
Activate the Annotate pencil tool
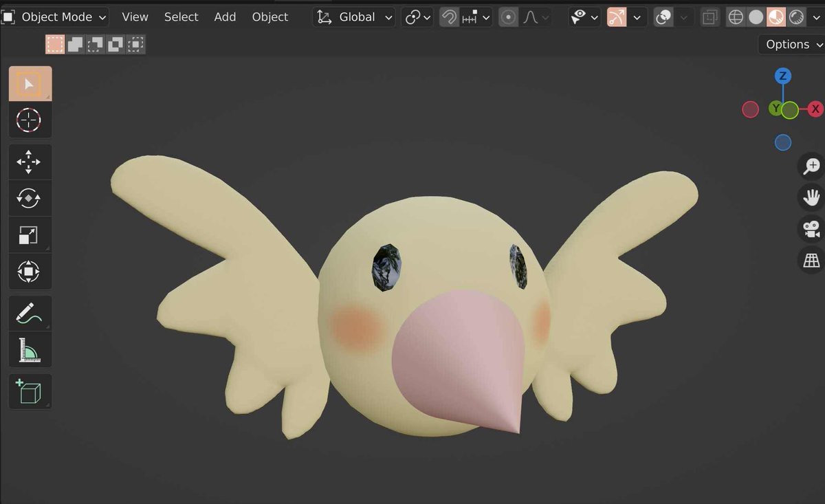coord(30,314)
